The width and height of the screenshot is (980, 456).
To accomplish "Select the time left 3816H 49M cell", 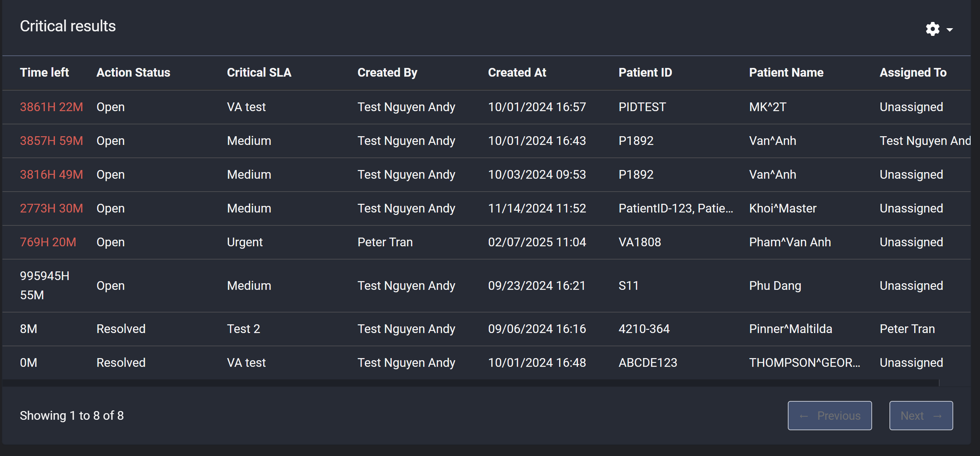I will click(52, 175).
